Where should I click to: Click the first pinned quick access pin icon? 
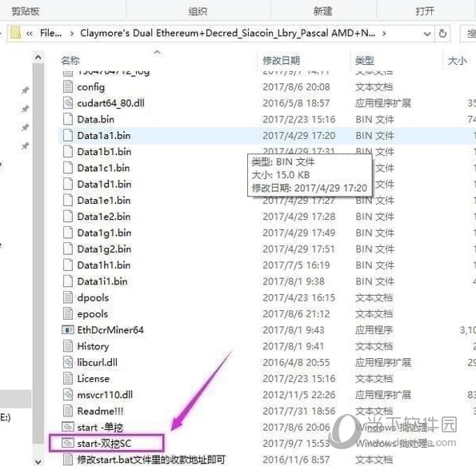[x=25, y=90]
